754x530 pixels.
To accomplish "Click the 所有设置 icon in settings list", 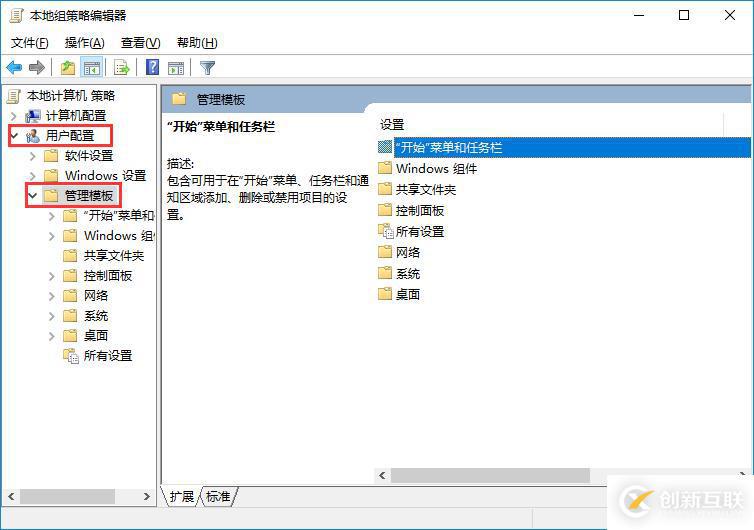I will coord(386,231).
